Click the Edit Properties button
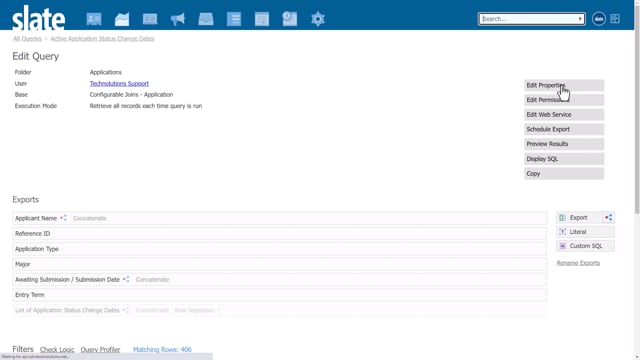Screen dimensions: 640x360 (564, 85)
